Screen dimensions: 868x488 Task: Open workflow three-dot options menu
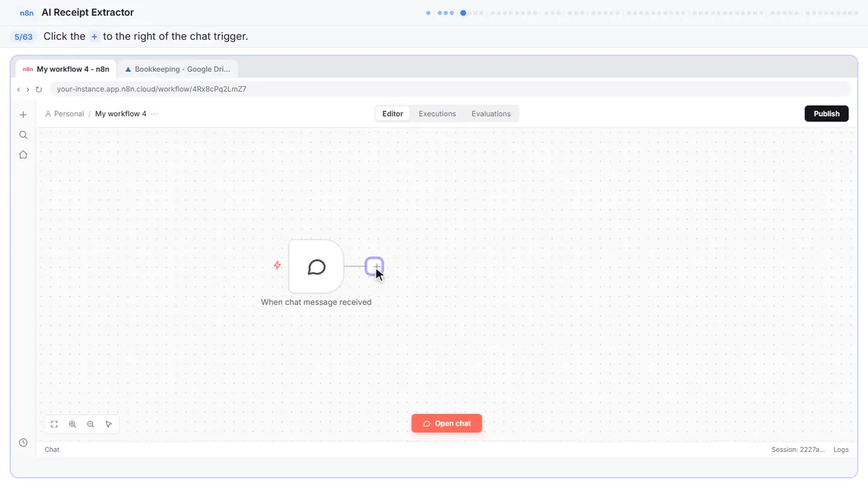click(x=155, y=114)
